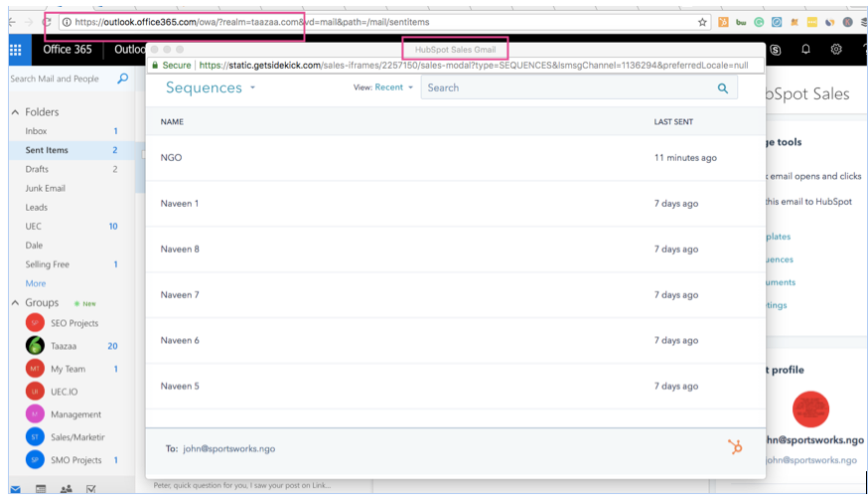This screenshot has width=868, height=501.
Task: Click the More link under Folders
Action: [36, 283]
